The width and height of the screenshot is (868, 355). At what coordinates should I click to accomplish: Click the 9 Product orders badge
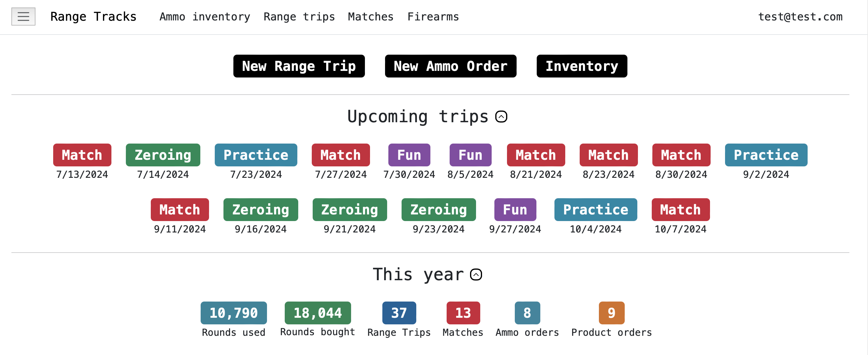point(612,313)
